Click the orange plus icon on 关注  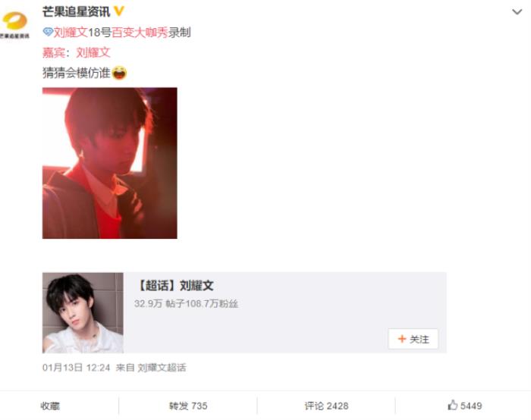(402, 339)
